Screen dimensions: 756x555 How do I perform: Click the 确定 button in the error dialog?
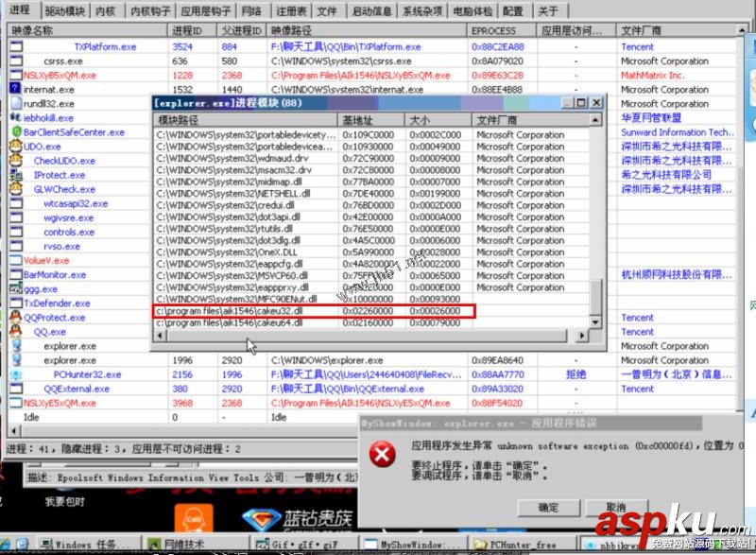click(x=546, y=507)
